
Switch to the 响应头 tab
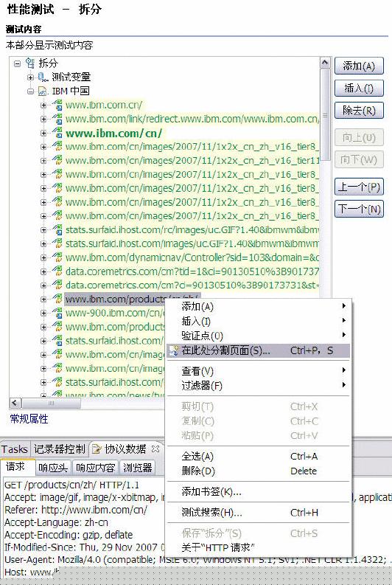pyautogui.click(x=53, y=468)
